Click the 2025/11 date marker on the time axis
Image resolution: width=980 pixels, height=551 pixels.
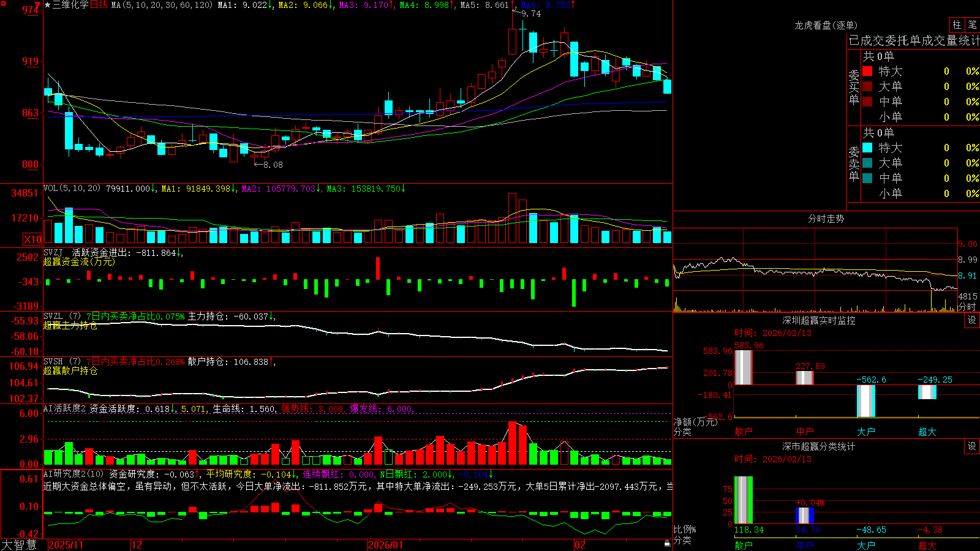tap(66, 545)
